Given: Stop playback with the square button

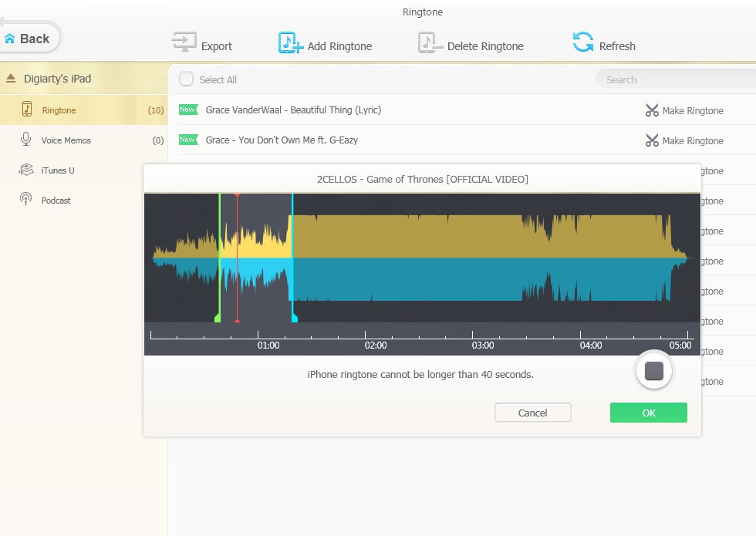Looking at the screenshot, I should pos(654,371).
